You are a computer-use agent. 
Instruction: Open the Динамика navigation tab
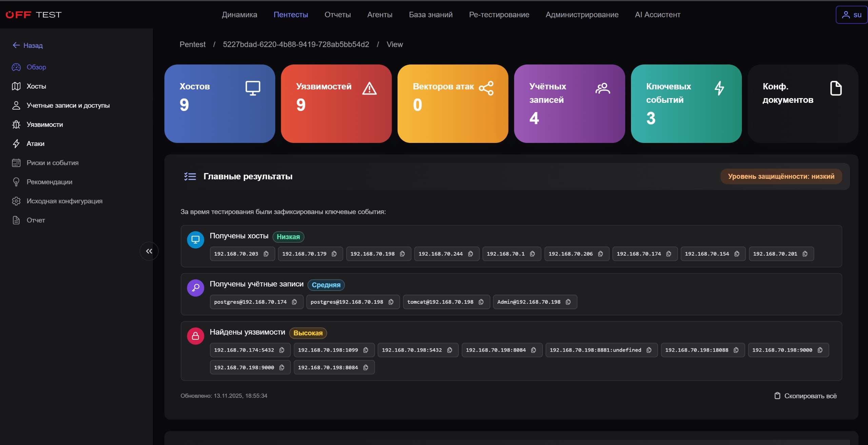click(x=239, y=15)
